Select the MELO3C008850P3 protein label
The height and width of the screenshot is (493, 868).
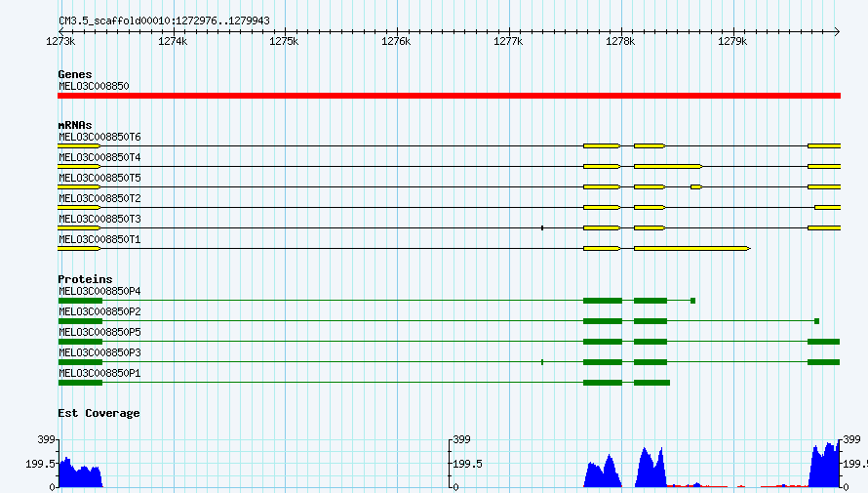pos(99,352)
